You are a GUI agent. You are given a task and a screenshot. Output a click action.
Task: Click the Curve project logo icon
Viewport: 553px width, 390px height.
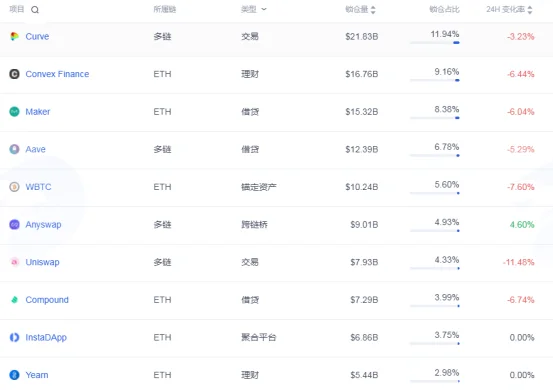click(x=14, y=36)
